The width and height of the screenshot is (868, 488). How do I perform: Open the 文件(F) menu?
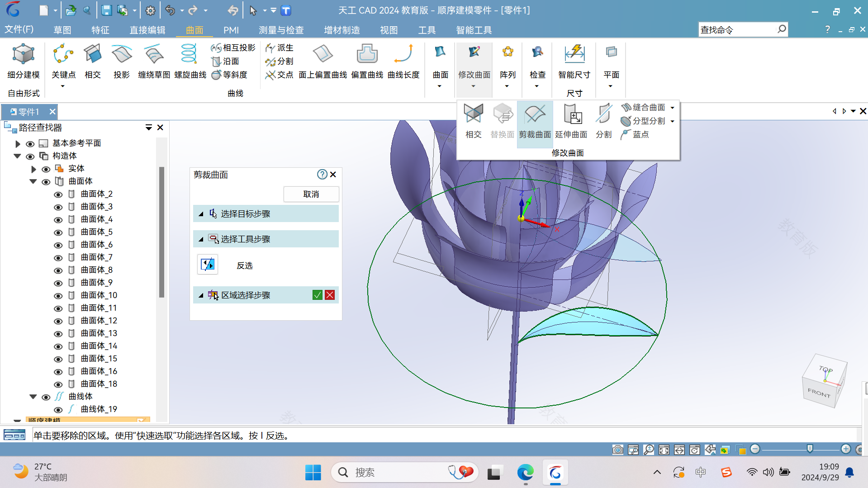coord(19,29)
